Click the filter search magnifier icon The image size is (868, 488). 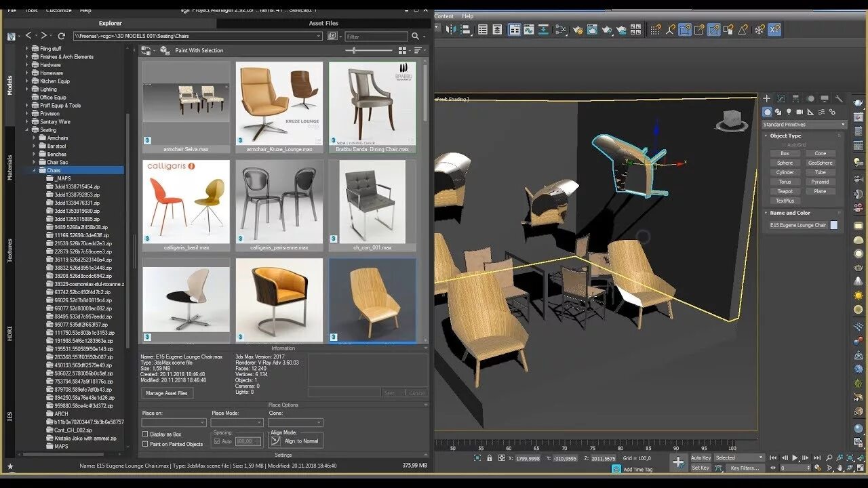click(x=415, y=36)
